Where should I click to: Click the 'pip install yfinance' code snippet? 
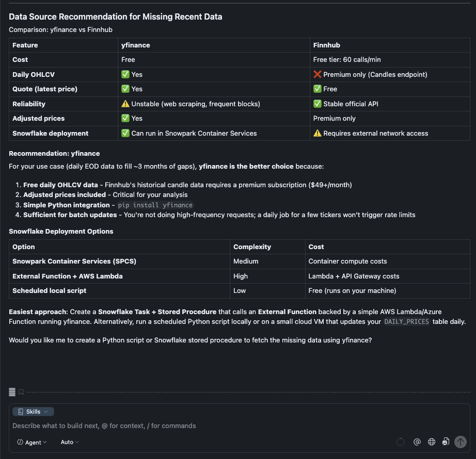tap(155, 205)
